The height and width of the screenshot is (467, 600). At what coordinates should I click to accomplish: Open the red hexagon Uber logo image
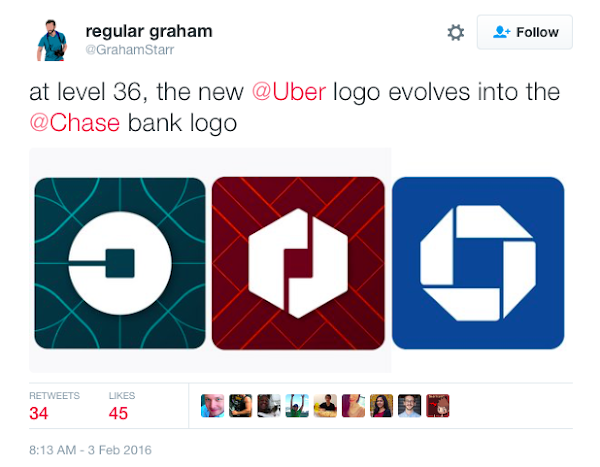click(x=298, y=263)
